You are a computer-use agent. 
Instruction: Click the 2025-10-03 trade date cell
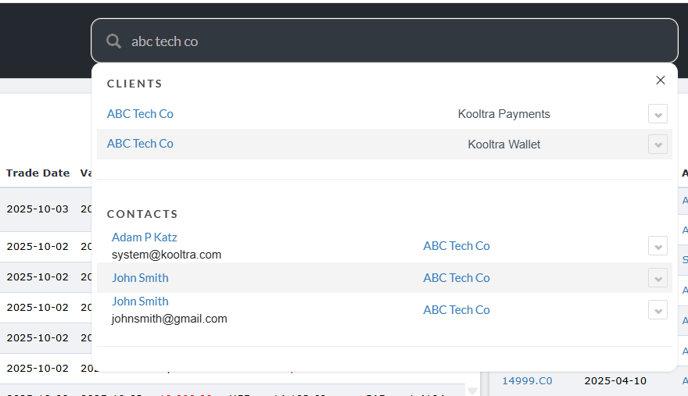pyautogui.click(x=38, y=209)
